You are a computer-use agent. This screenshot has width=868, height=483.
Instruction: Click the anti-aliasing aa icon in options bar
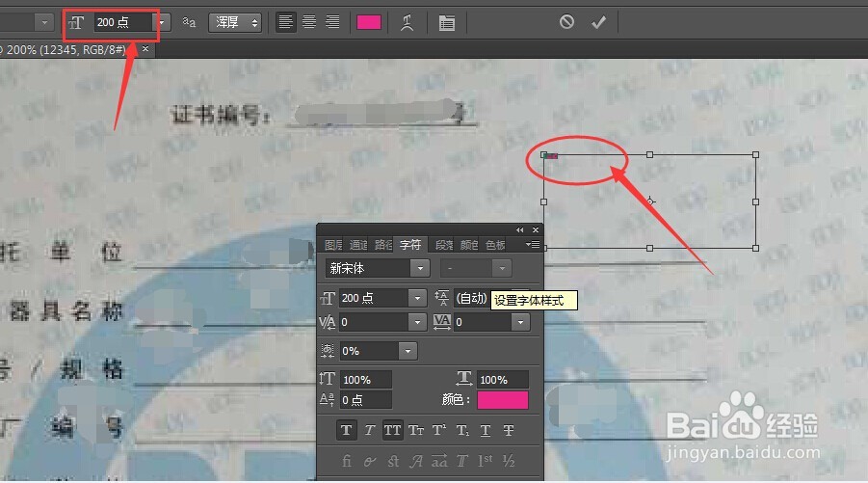tap(189, 22)
